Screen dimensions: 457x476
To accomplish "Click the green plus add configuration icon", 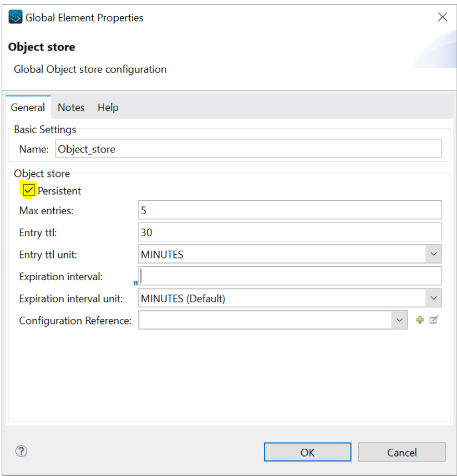I will (420, 320).
